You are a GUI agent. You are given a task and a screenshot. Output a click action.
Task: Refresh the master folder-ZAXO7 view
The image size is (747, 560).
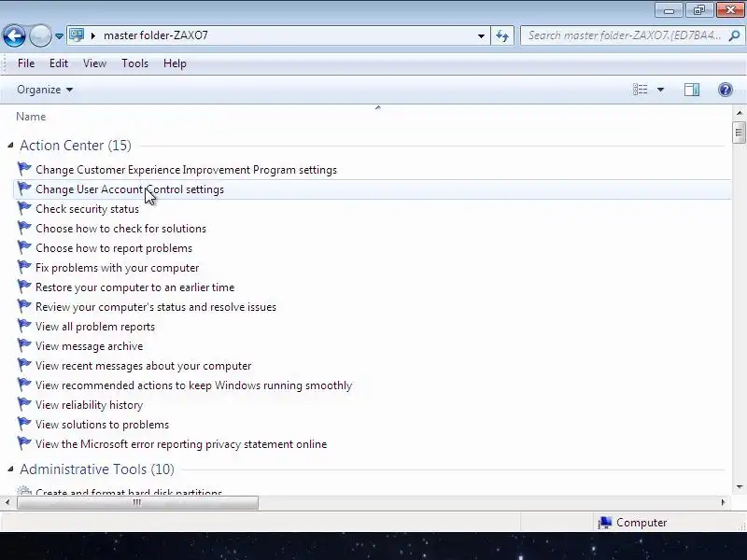coord(502,35)
